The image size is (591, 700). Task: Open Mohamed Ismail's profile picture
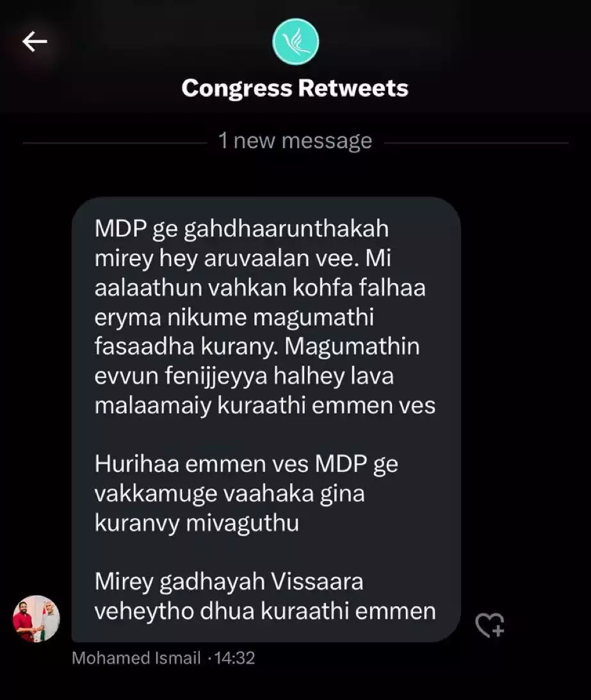(x=36, y=619)
